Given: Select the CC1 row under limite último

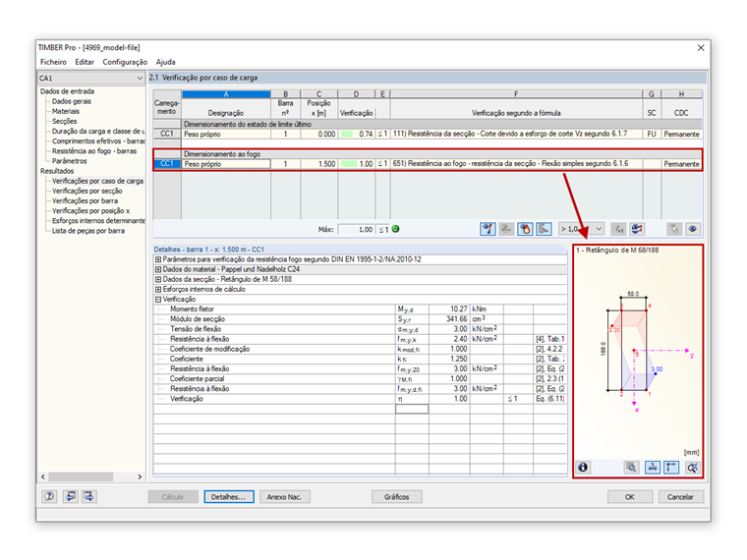Looking at the screenshot, I should [x=167, y=134].
